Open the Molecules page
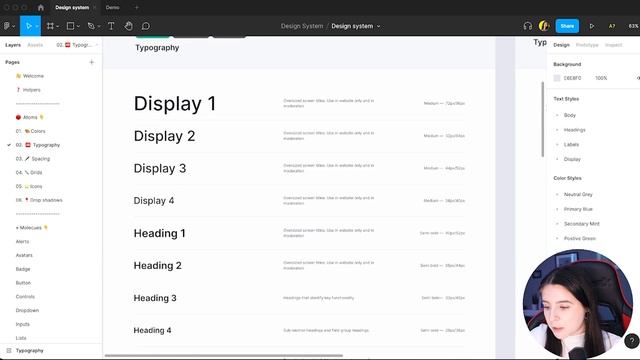This screenshot has height=360, width=640. [x=32, y=228]
